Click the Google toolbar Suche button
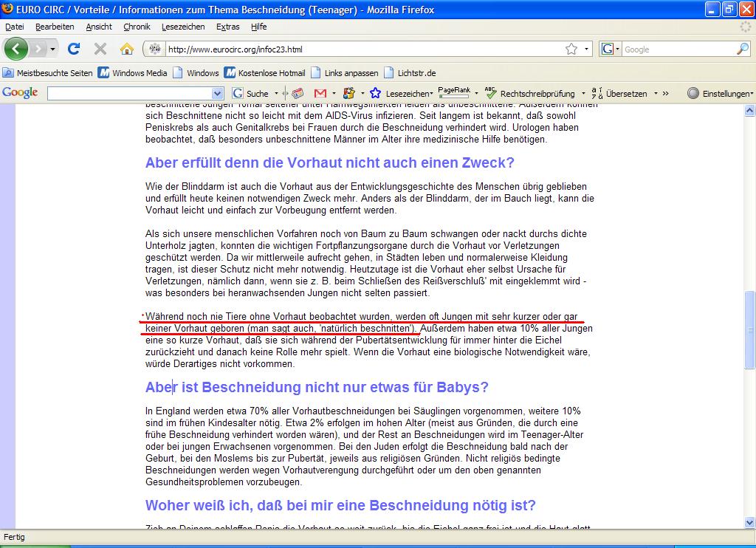Screen dimensions: 756x548 (x=251, y=94)
